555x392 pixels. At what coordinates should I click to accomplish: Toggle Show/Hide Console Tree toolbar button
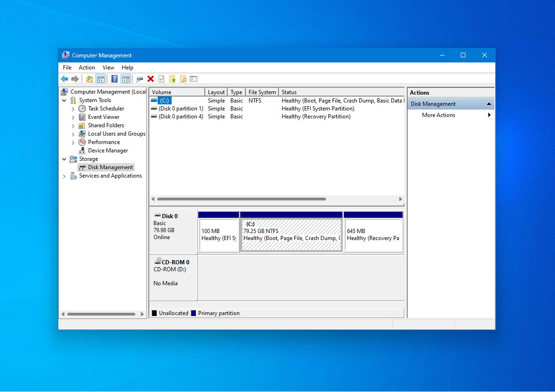pos(100,79)
